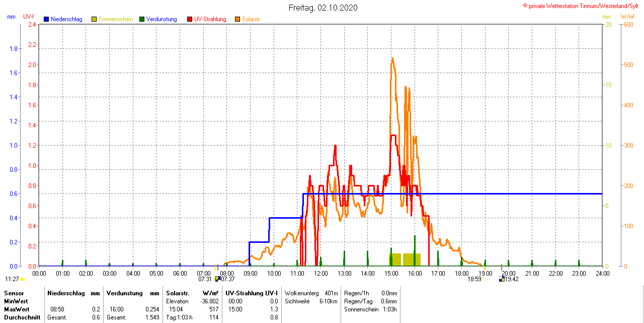
Task: Select the Verdunstung legend label
Action: [162, 19]
